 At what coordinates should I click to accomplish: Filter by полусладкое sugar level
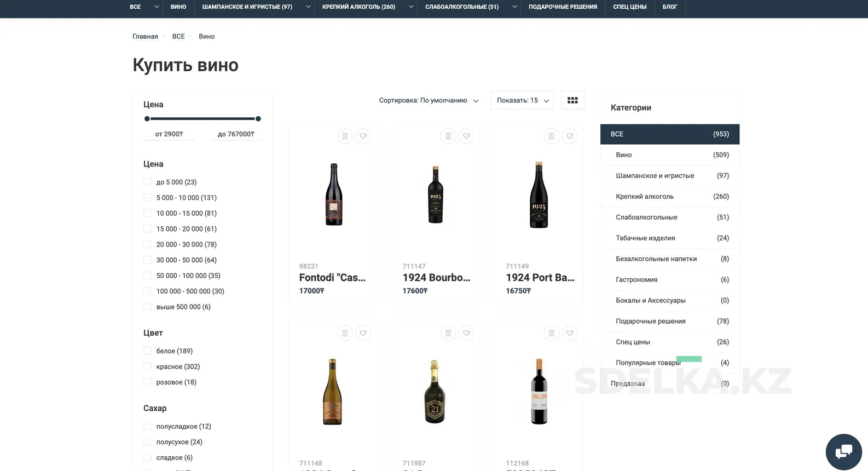click(147, 426)
